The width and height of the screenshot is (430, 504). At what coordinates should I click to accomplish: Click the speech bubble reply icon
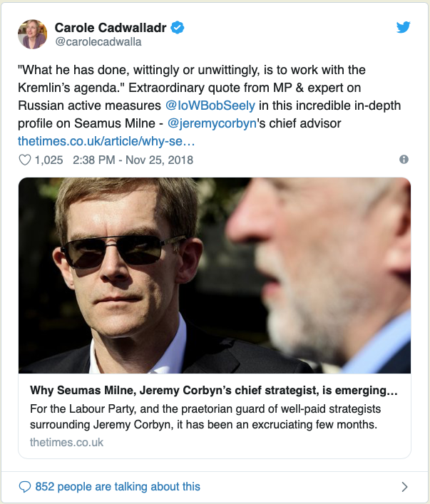(x=25, y=487)
